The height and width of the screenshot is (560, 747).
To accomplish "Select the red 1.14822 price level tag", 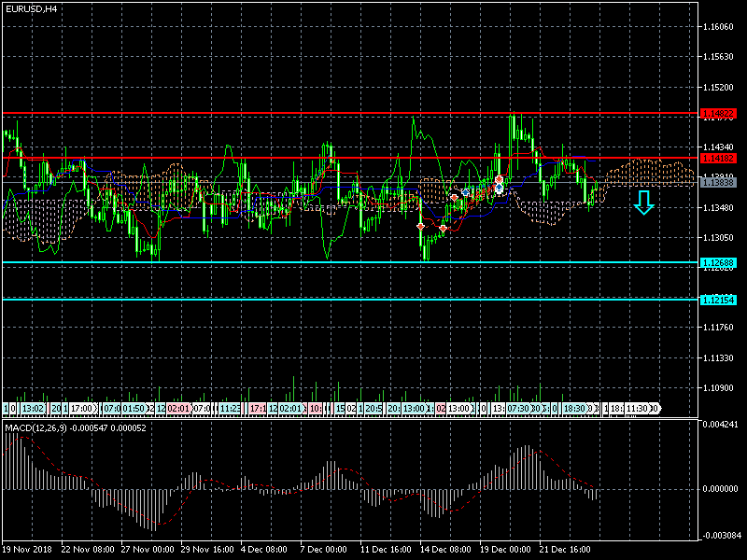I will tap(718, 114).
